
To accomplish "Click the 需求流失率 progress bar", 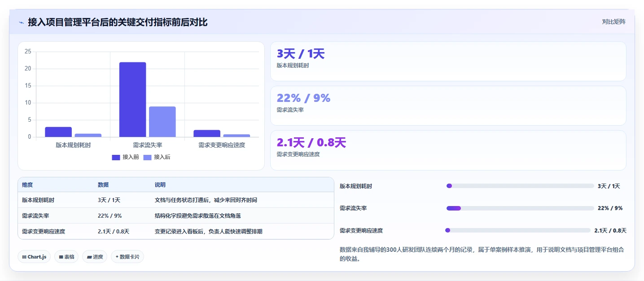I will pyautogui.click(x=521, y=208).
